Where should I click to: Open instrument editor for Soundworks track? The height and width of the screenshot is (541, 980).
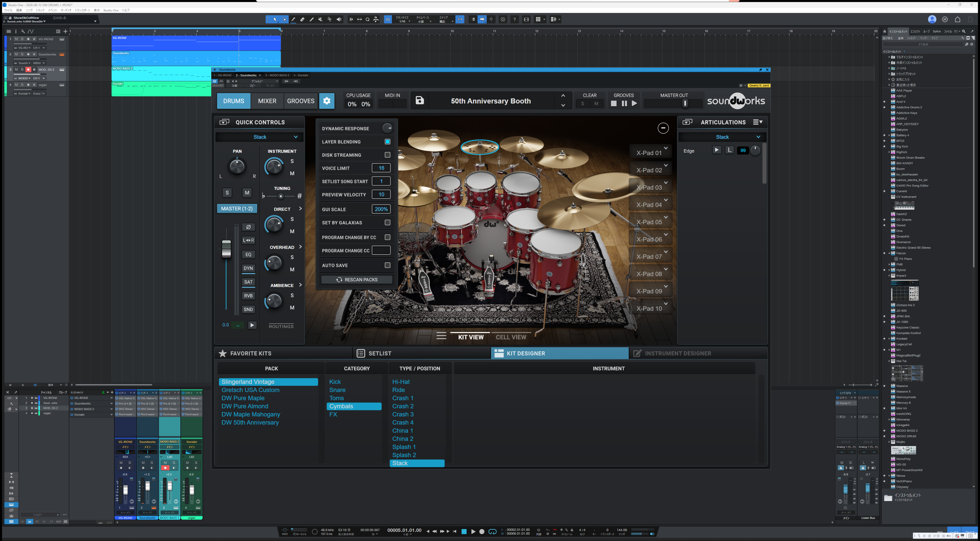62,54
